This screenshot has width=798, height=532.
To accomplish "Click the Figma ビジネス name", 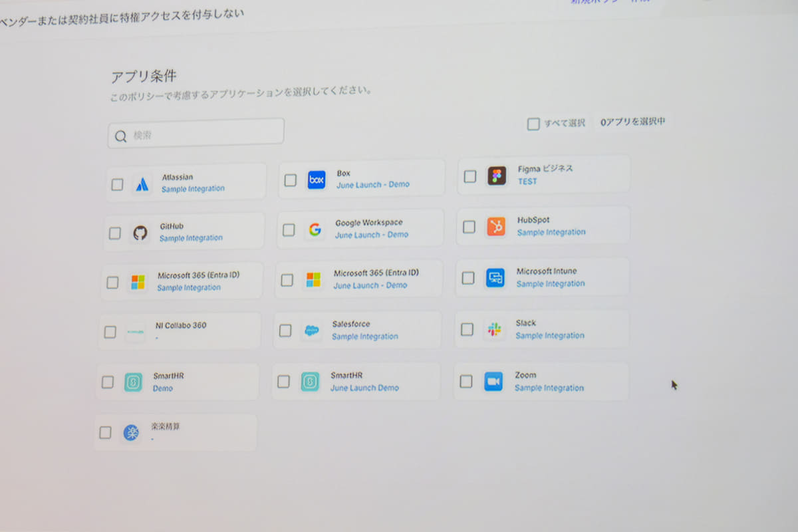I will (545, 169).
